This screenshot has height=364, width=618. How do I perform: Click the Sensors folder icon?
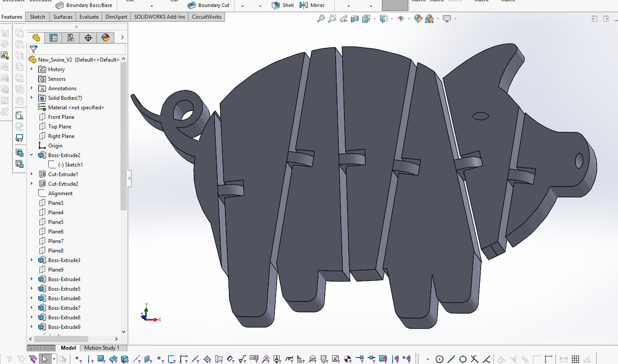pos(42,79)
